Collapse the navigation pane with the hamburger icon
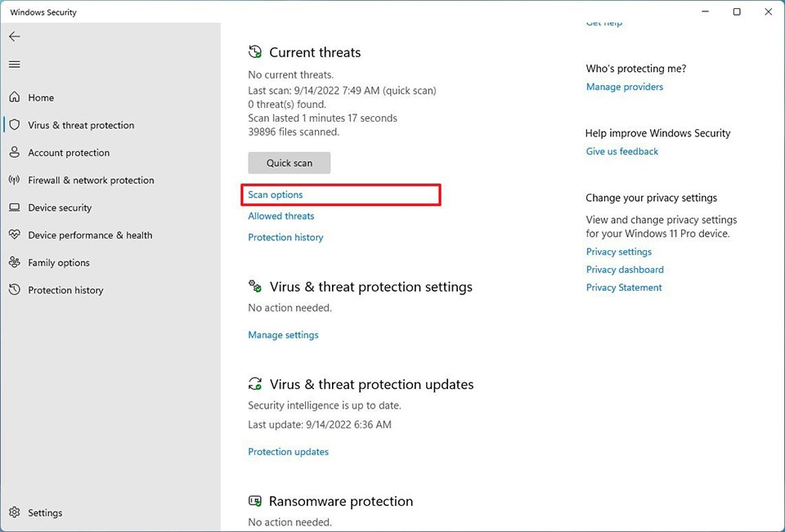The width and height of the screenshot is (785, 532). click(14, 65)
